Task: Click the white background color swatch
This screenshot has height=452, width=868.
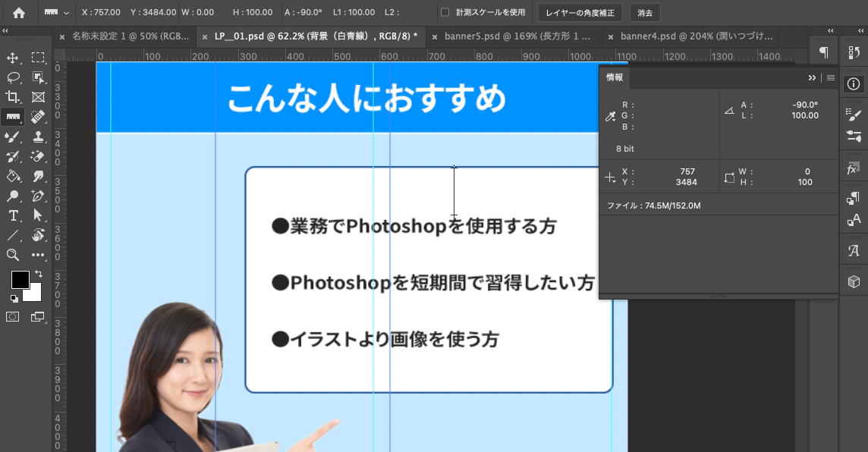Action: [34, 294]
